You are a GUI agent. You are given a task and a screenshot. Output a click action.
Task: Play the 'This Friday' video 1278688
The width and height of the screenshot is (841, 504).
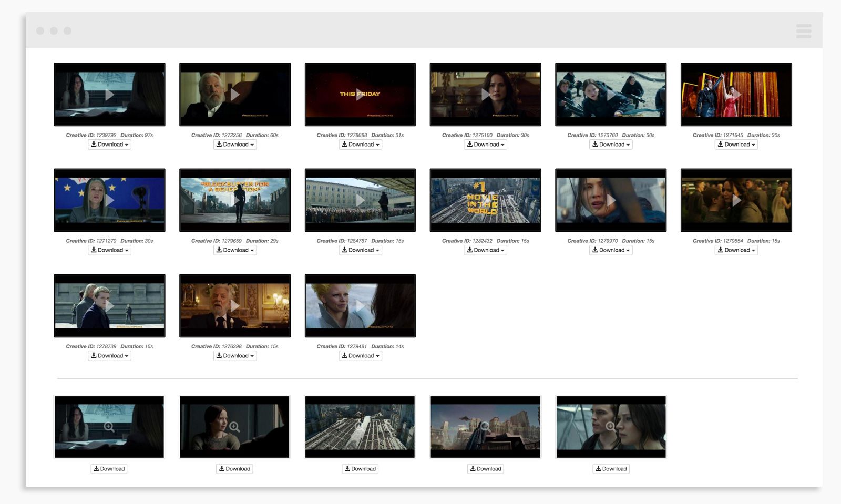[360, 95]
